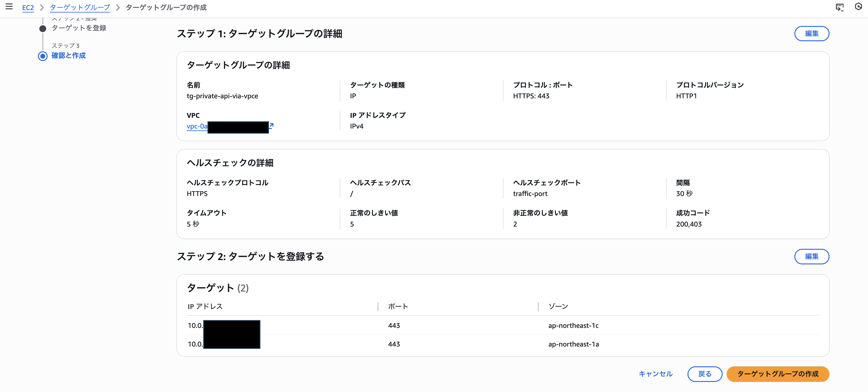
Task: Navigate to ターゲットグループ breadcrumb link
Action: point(80,7)
